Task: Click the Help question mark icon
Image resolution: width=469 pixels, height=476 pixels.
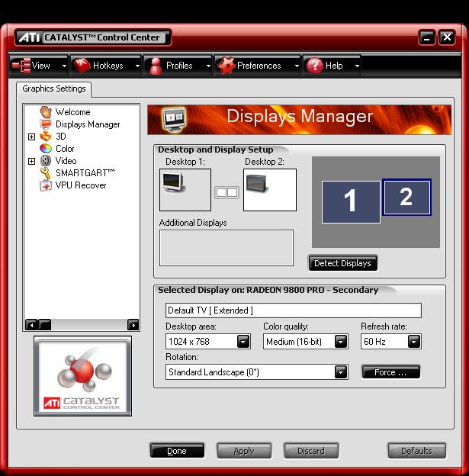Action: (x=314, y=66)
